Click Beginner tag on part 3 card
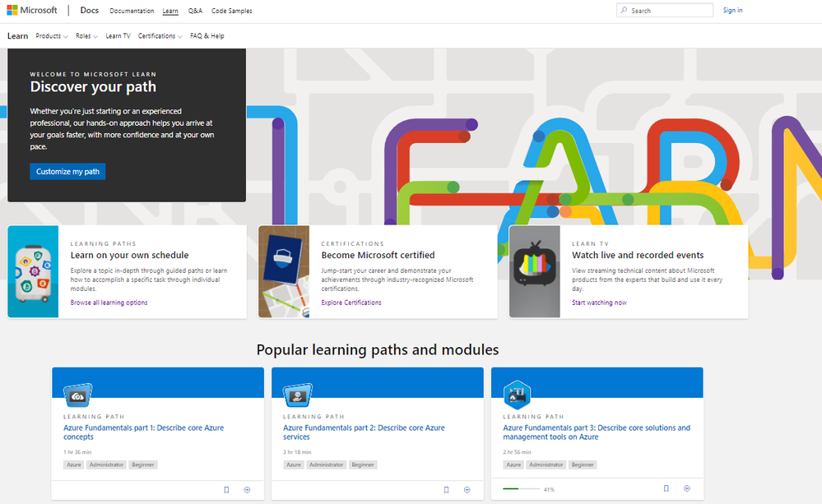822x504 pixels. click(x=583, y=465)
